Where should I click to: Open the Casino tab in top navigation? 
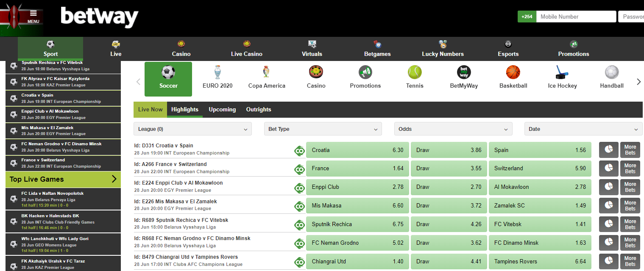181,48
